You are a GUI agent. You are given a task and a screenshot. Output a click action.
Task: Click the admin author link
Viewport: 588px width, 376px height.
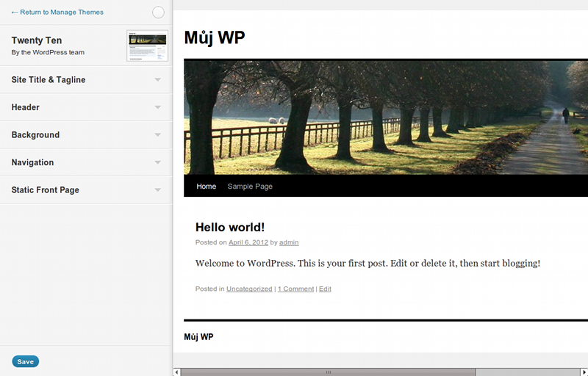pos(289,242)
